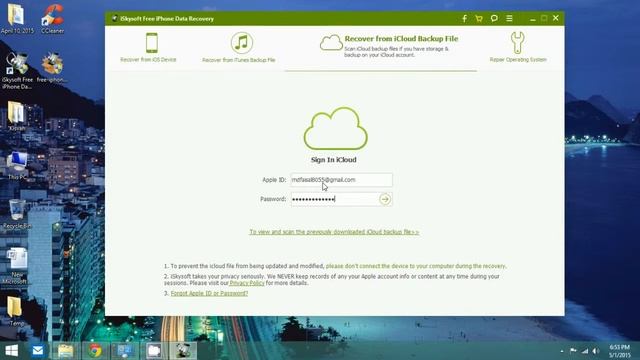Open the Repair Operating System tab
The width and height of the screenshot is (640, 360).
518,47
